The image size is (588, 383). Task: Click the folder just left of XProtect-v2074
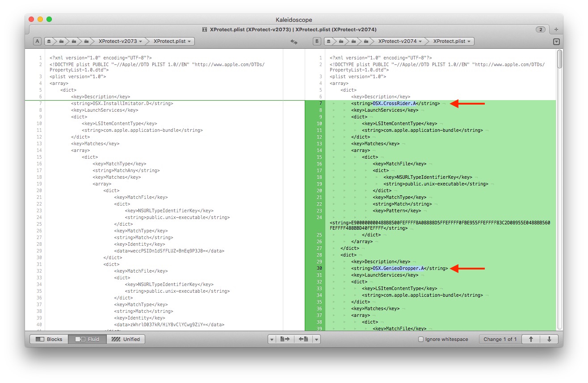(x=366, y=41)
